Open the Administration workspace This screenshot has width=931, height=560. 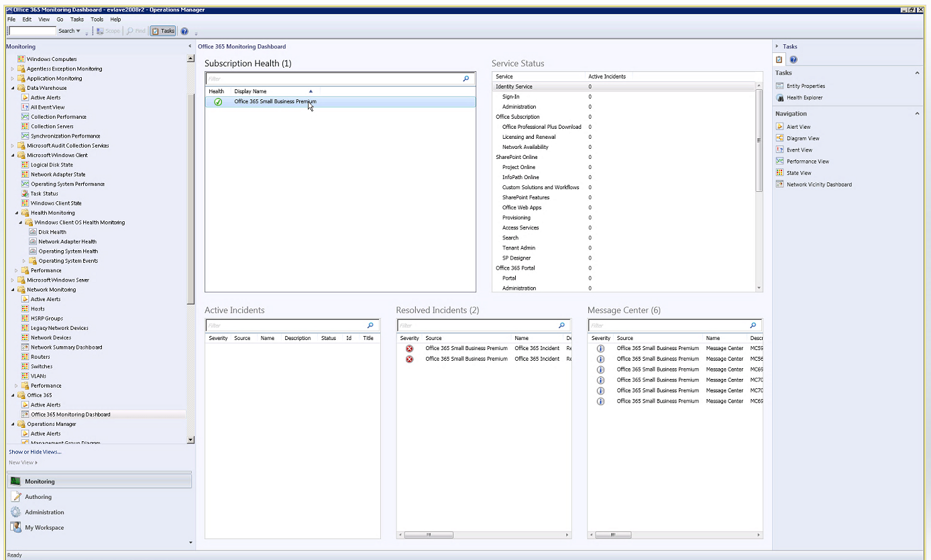[x=44, y=512]
